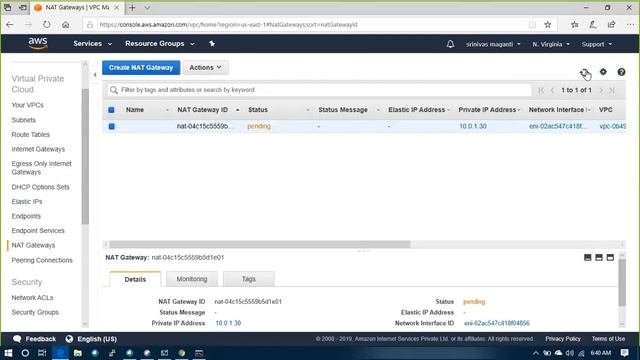640x360 pixels.
Task: Click Create NAT Gateway button
Action: [141, 67]
